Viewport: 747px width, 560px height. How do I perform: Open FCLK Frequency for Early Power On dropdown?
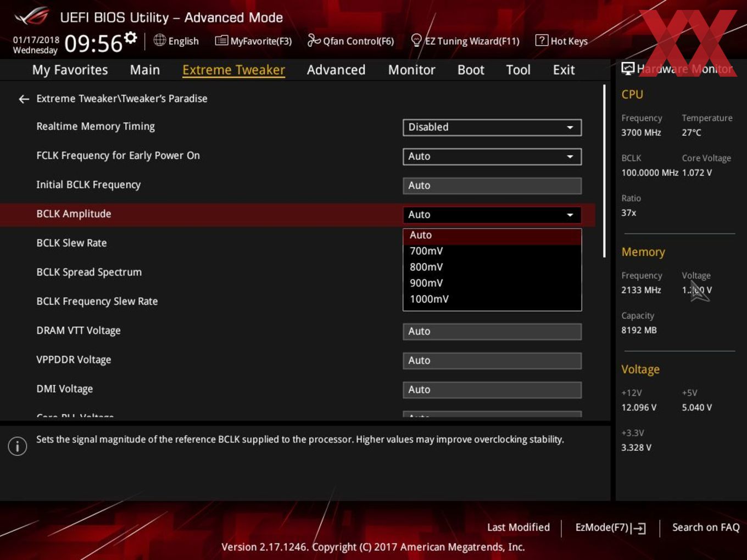492,156
